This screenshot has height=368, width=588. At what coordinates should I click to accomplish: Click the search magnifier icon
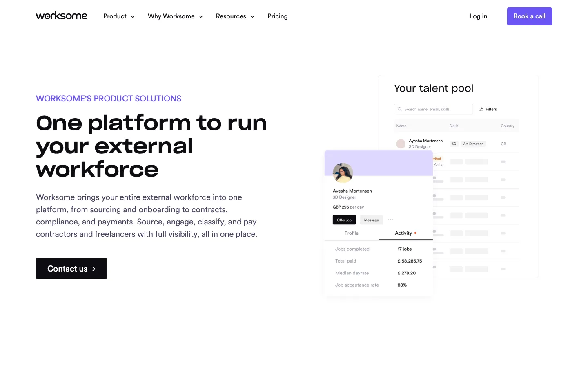(400, 109)
